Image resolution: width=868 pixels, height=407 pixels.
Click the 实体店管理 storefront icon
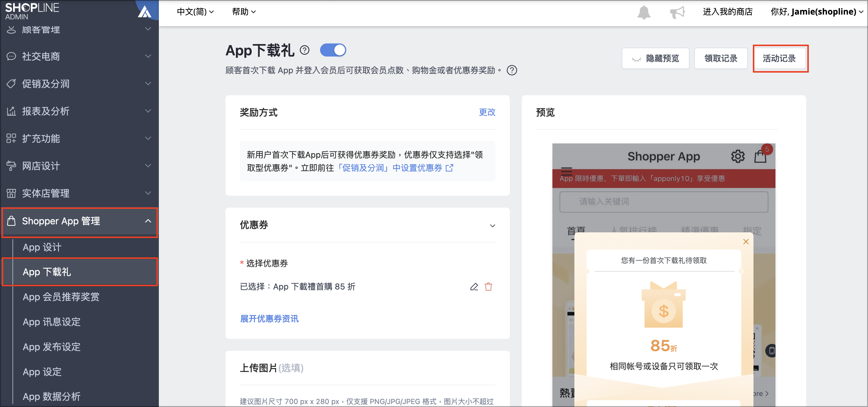[11, 193]
